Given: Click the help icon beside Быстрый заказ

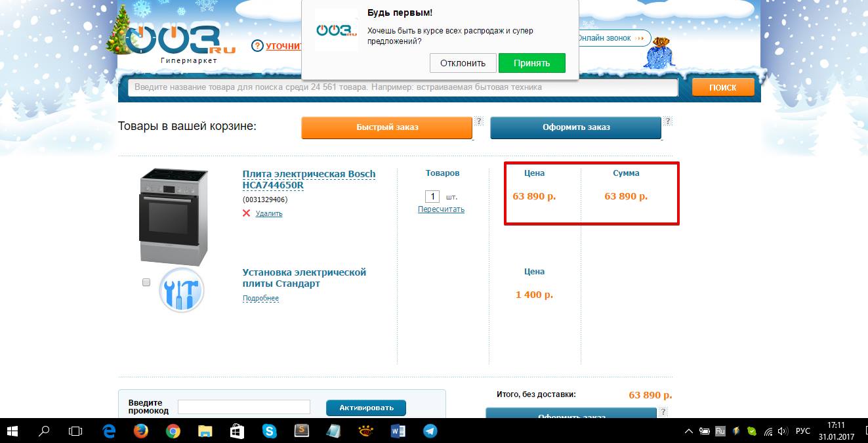Looking at the screenshot, I should point(479,121).
